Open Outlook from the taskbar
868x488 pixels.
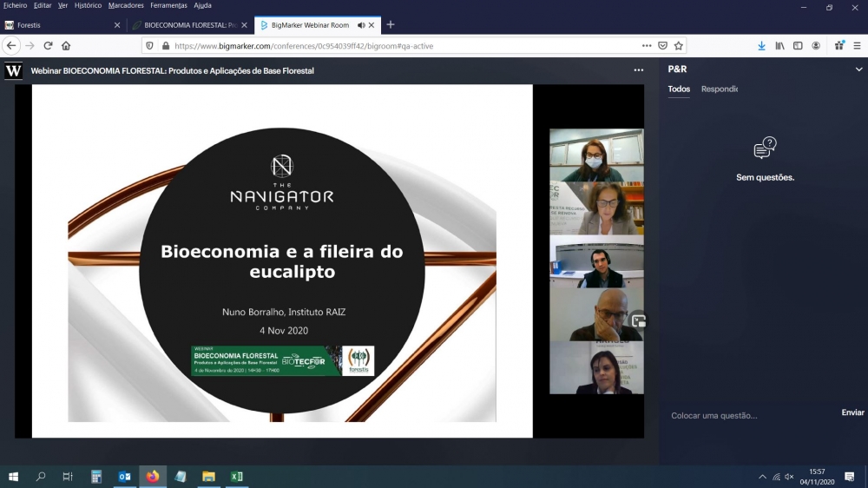[x=124, y=477]
